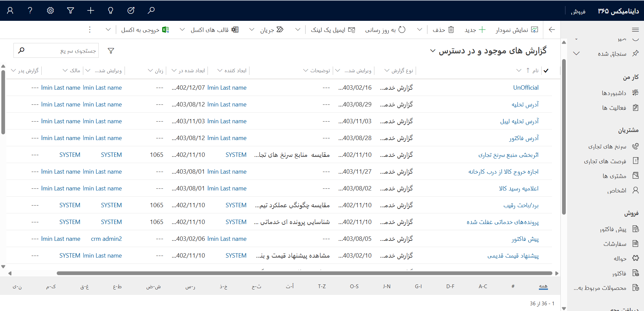The width and height of the screenshot is (644, 311).
Task: Open the hamburger navigation menu icon
Action: pyautogui.click(x=635, y=30)
